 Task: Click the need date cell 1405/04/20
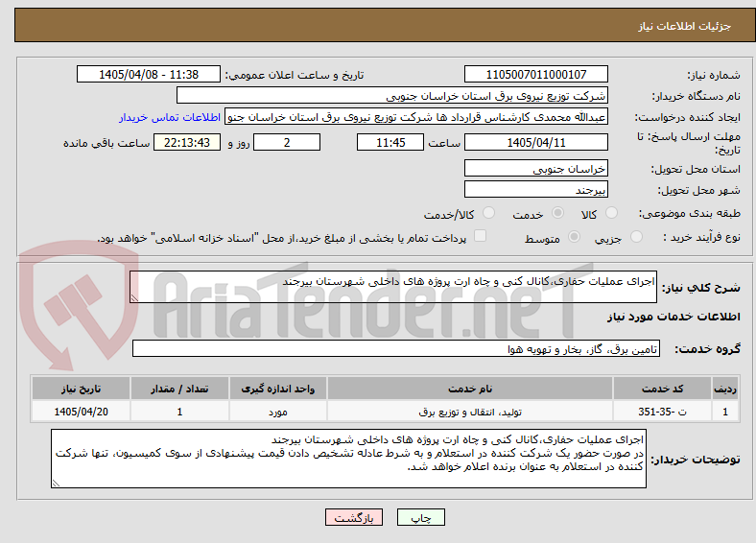tap(81, 412)
